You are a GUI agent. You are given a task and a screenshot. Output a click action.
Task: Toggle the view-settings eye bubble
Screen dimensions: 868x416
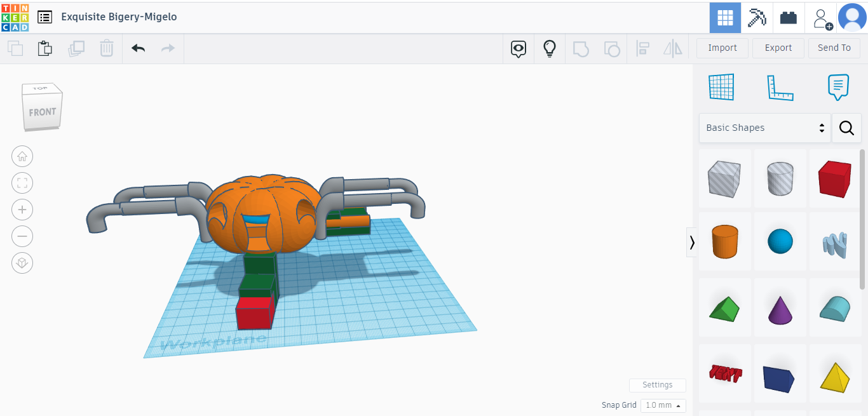pos(519,48)
